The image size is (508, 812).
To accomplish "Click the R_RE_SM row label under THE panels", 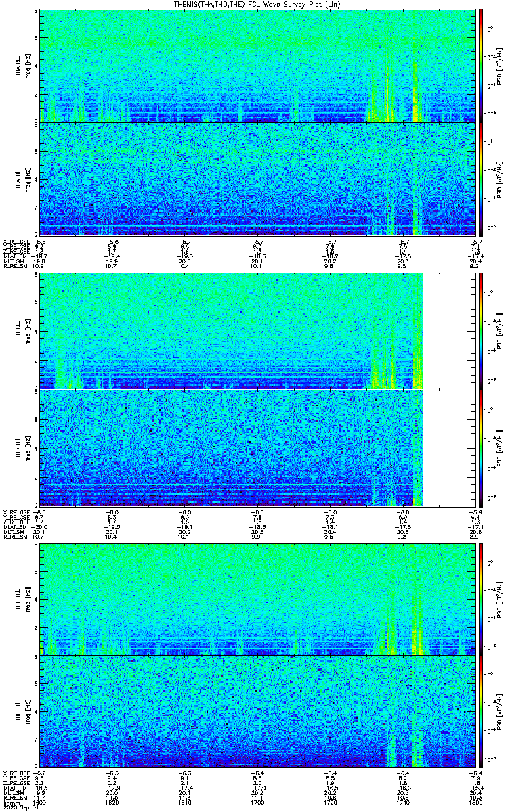I will (14, 798).
